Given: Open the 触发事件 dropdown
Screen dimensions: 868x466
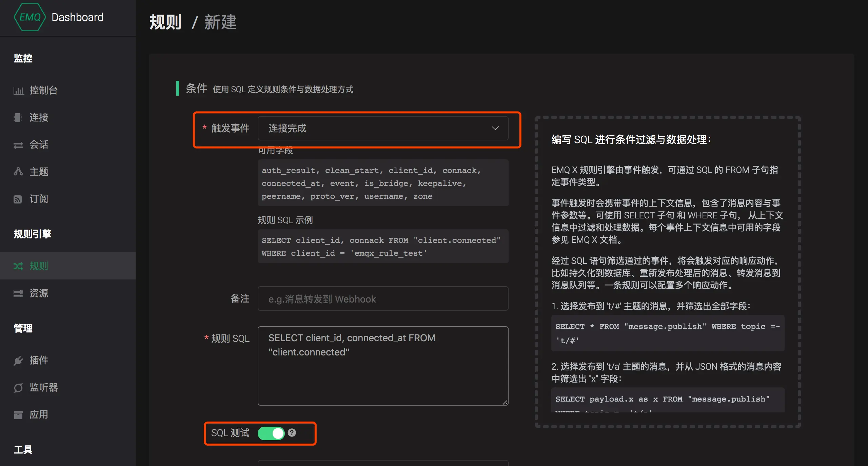Looking at the screenshot, I should point(373,128).
